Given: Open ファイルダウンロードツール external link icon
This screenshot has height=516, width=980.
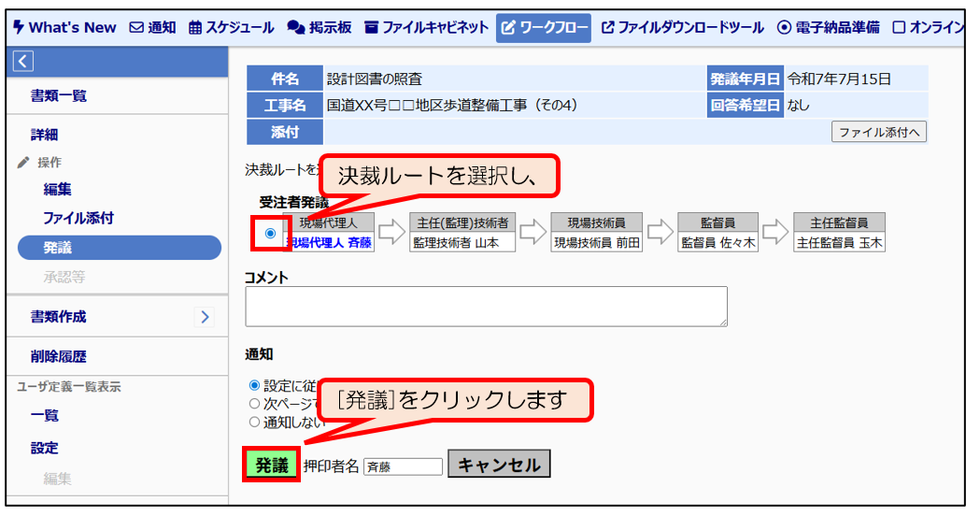Looking at the screenshot, I should click(x=607, y=28).
